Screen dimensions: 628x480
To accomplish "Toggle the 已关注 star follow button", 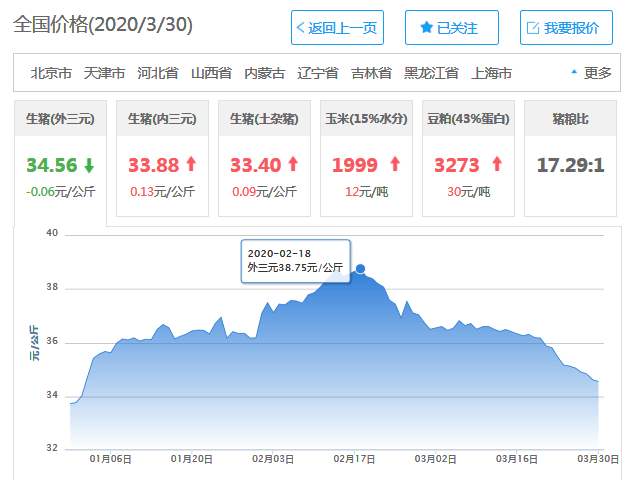I will (x=451, y=28).
